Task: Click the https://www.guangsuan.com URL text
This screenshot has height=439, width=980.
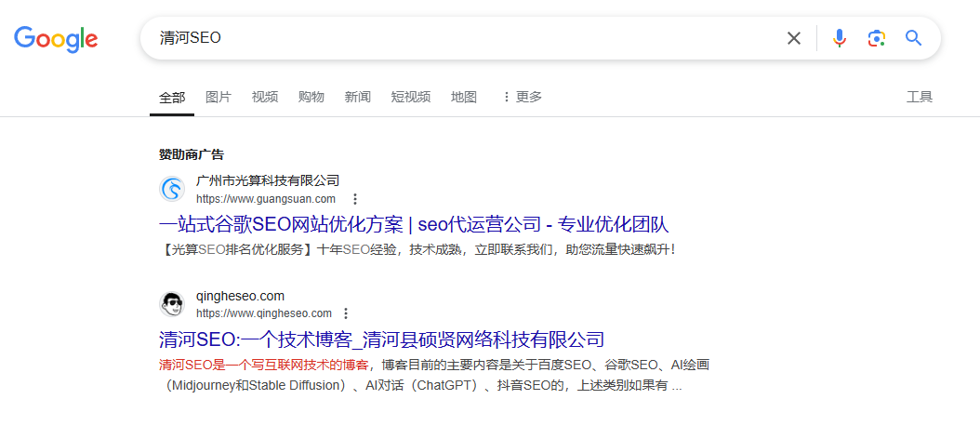Action: (266, 199)
